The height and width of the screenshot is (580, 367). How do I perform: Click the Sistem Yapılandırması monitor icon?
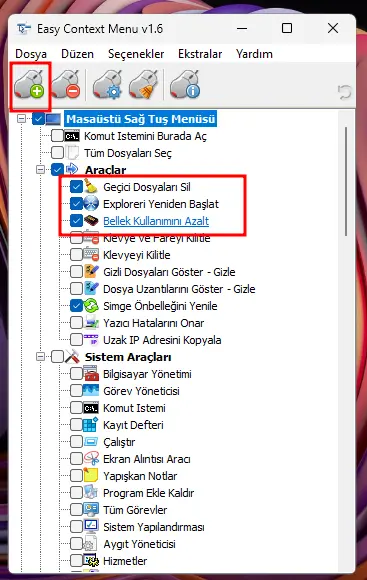click(91, 527)
